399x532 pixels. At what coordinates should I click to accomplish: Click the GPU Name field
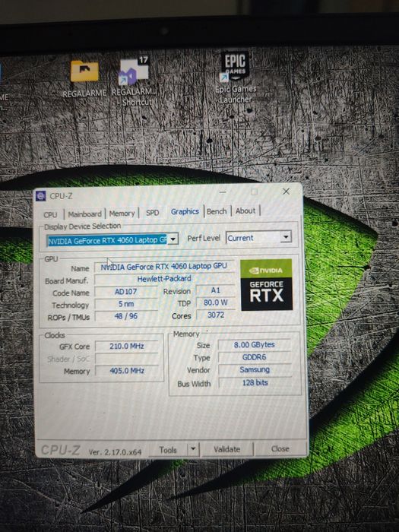click(164, 266)
